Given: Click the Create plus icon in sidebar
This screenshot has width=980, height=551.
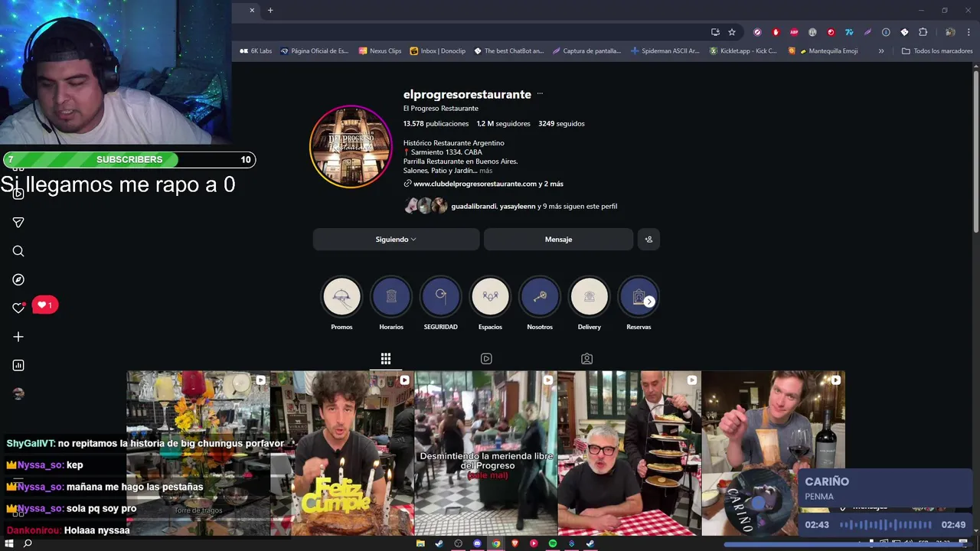Looking at the screenshot, I should [18, 337].
